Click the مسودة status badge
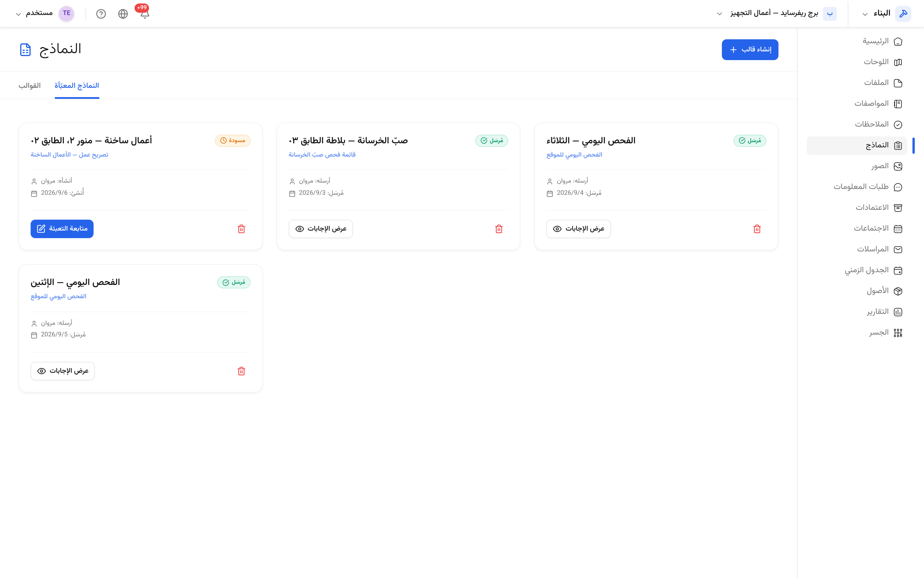Viewport: 924px width, 578px height. 232,141
